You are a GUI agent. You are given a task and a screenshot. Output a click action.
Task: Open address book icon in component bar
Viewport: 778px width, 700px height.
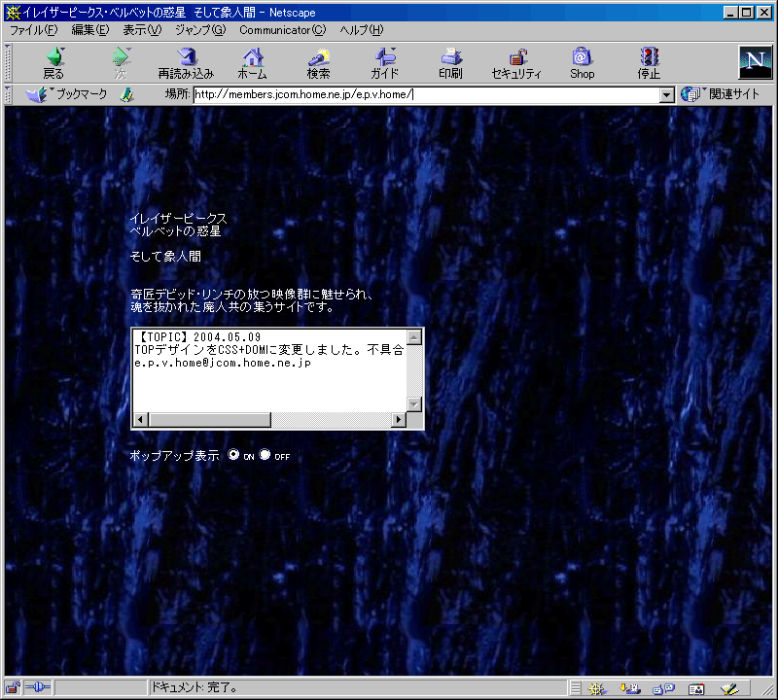696,688
